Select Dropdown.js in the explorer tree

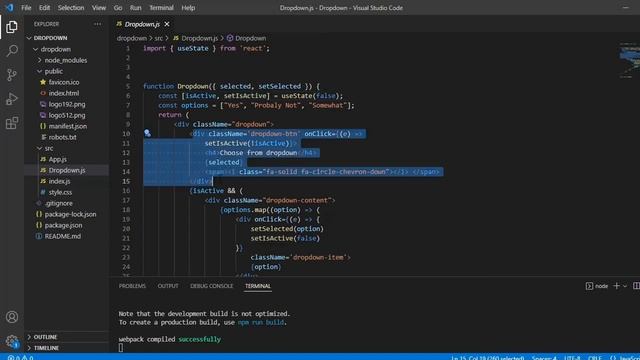tap(67, 170)
